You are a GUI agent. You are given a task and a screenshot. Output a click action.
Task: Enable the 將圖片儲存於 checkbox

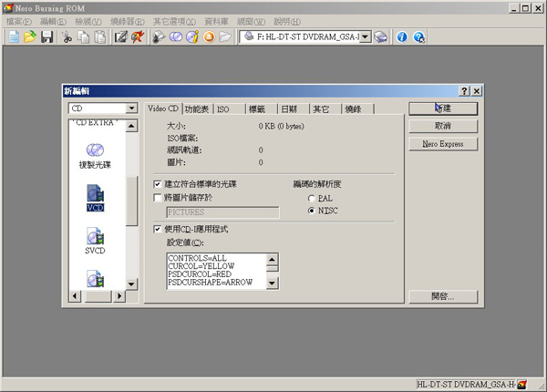pyautogui.click(x=158, y=198)
